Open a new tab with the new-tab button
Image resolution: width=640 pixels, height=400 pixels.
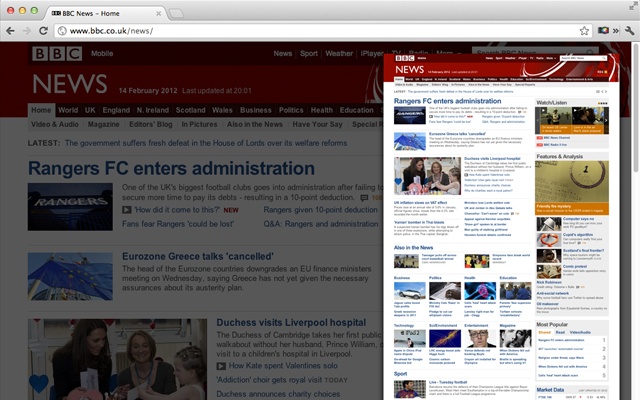(x=176, y=13)
